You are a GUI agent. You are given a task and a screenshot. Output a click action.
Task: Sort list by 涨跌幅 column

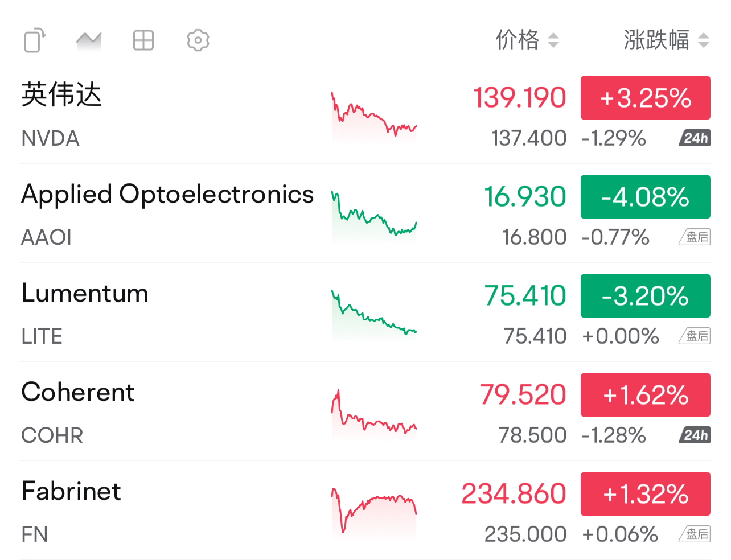667,40
